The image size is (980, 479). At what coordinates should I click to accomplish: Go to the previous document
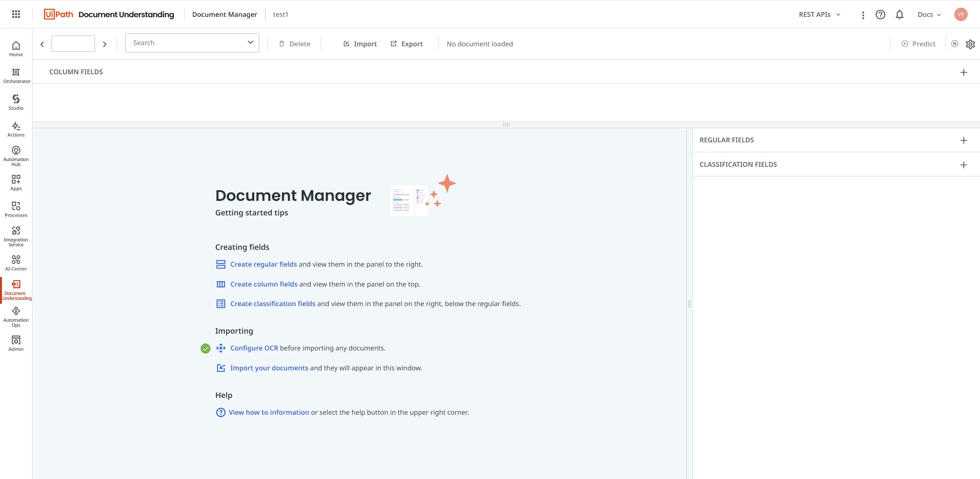42,44
